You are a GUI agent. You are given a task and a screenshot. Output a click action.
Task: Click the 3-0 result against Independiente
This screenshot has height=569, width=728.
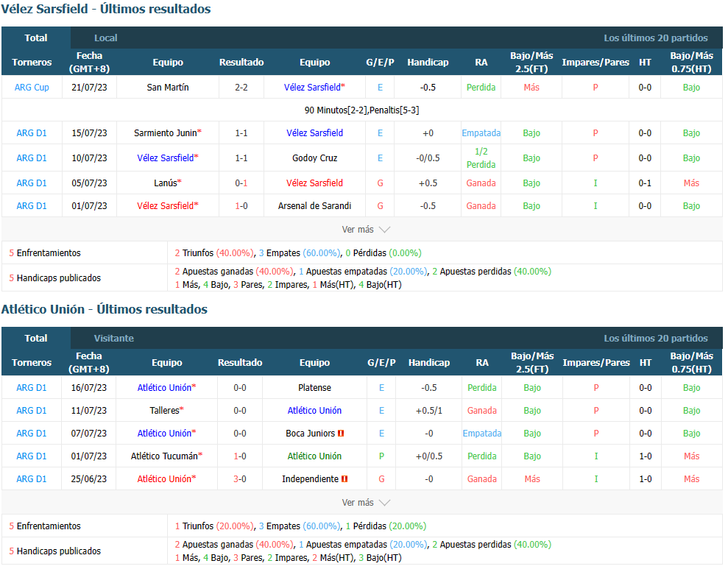pos(240,479)
